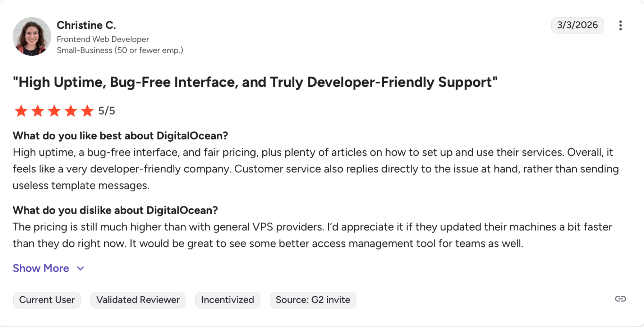Click the Incentivized tag
Screen dimensions: 644x328
coord(227,300)
